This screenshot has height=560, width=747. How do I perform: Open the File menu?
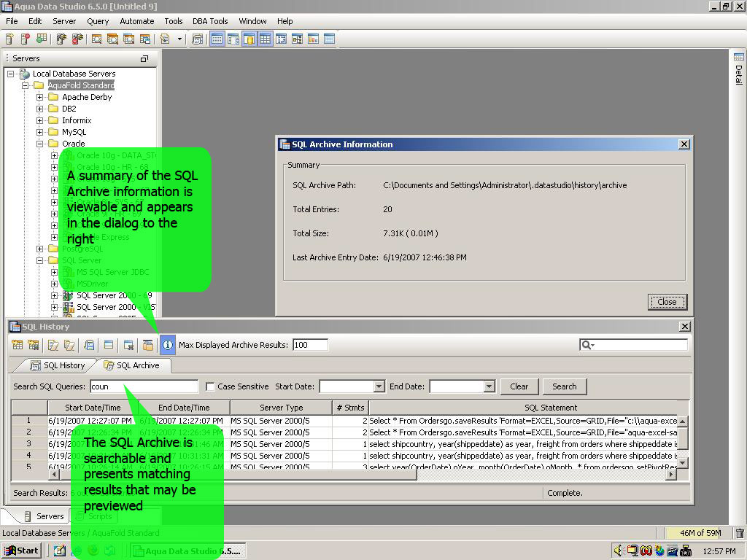(x=12, y=21)
